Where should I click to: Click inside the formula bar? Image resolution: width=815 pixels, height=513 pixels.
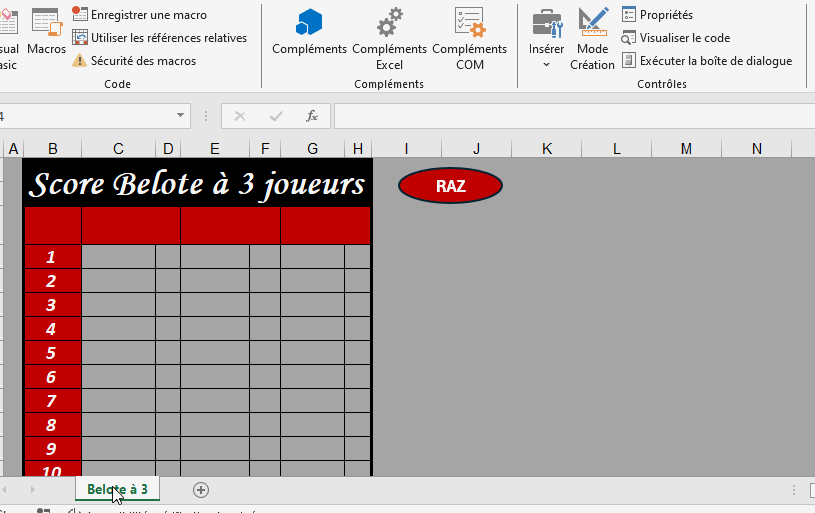click(x=570, y=116)
